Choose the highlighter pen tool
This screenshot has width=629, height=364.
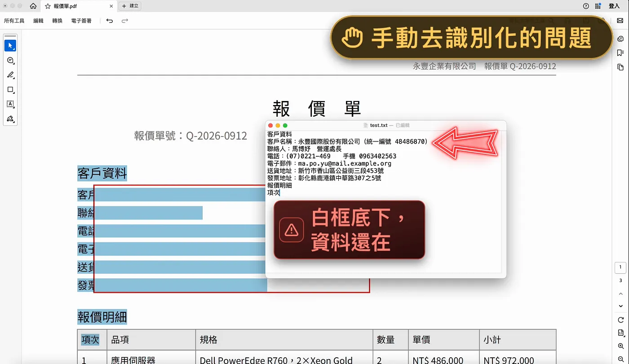click(10, 75)
